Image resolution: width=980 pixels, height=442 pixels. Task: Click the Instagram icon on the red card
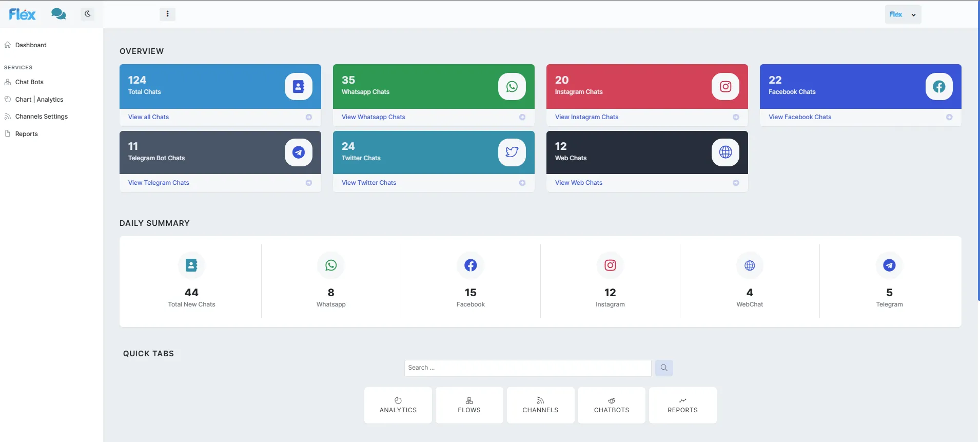tap(725, 87)
